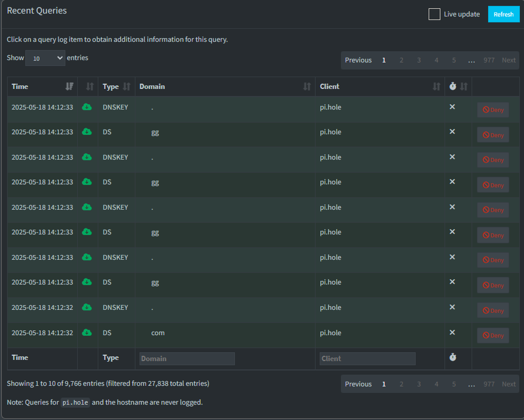Jump to page 977 in bottom pagination
Image resolution: width=524 pixels, height=420 pixels.
(489, 384)
